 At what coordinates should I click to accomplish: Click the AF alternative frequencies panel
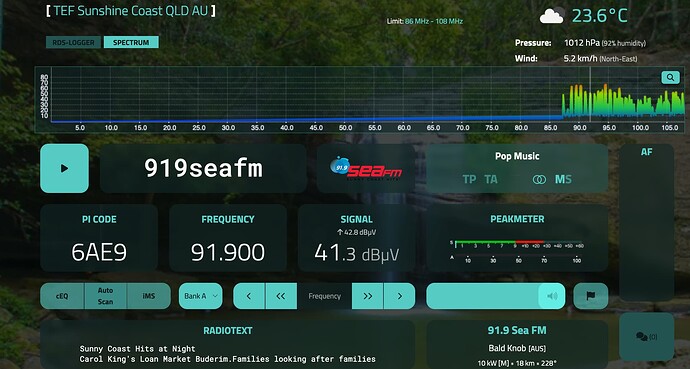click(646, 223)
